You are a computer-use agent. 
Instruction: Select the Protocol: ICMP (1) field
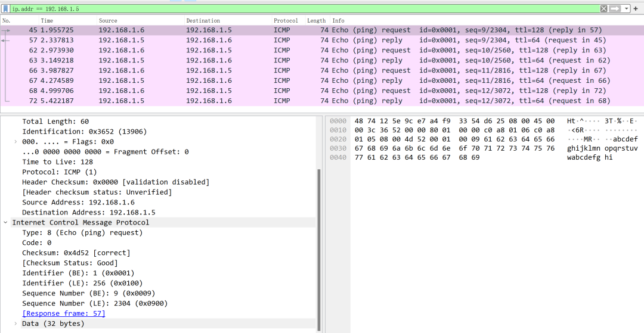point(60,172)
